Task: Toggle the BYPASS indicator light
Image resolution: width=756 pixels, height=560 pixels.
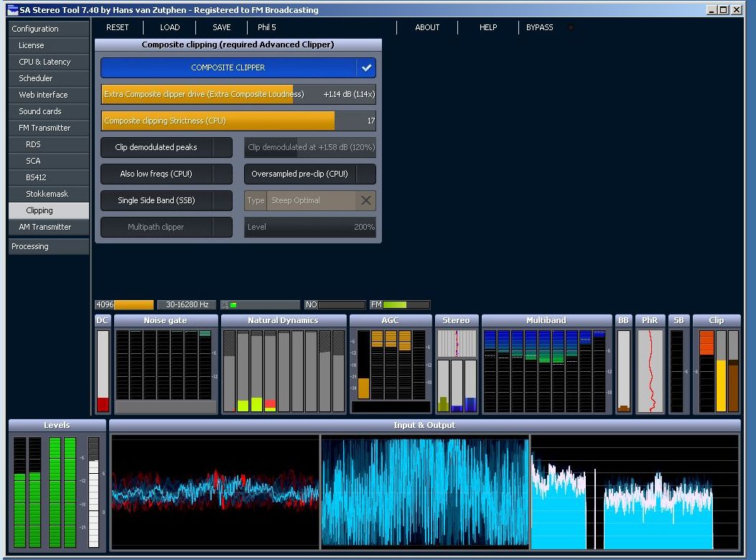Action: pos(571,27)
